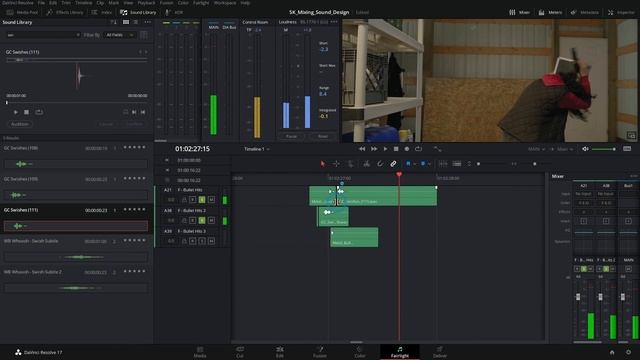Viewport: 640px width, 360px height.
Task: Toggle the Meters panel button
Action: [550, 12]
